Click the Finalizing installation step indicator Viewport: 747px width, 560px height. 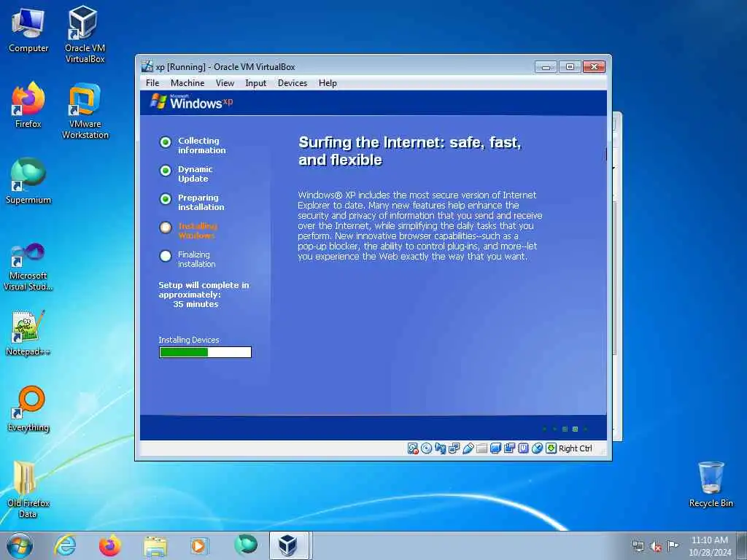click(166, 256)
